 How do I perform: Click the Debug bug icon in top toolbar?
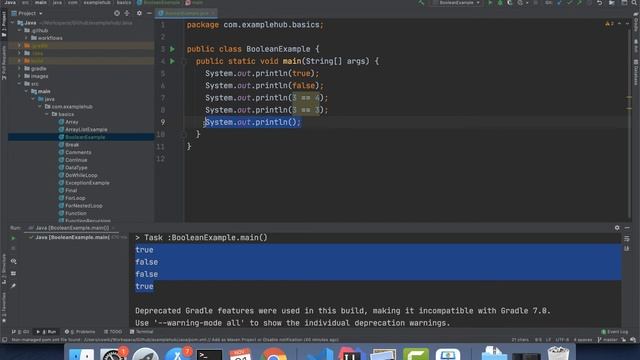[x=500, y=2]
